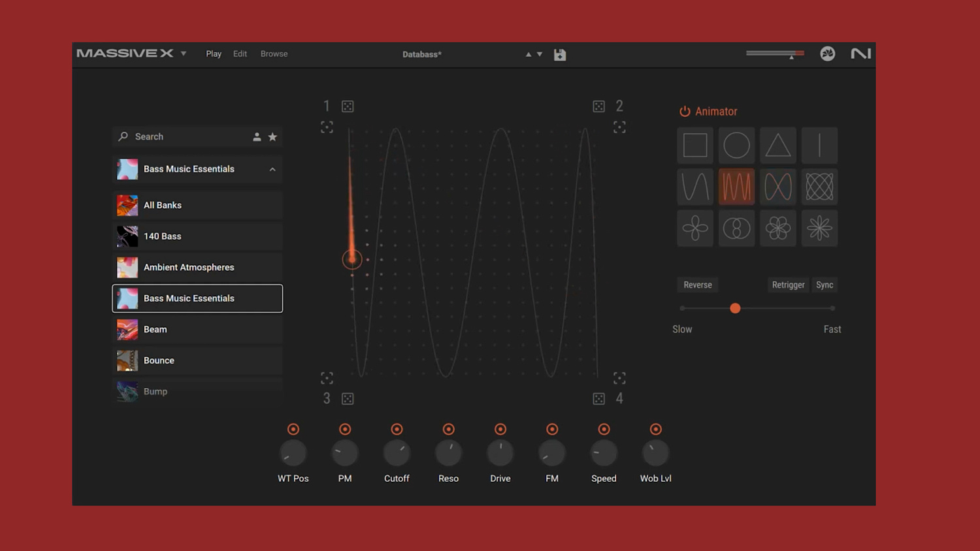Select the crossed loop animator shape

[778, 187]
